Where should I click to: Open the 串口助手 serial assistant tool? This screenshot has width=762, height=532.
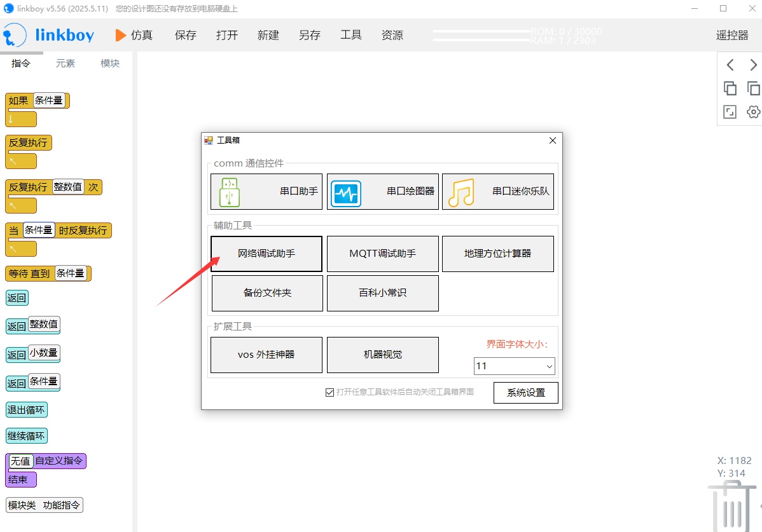click(x=267, y=192)
